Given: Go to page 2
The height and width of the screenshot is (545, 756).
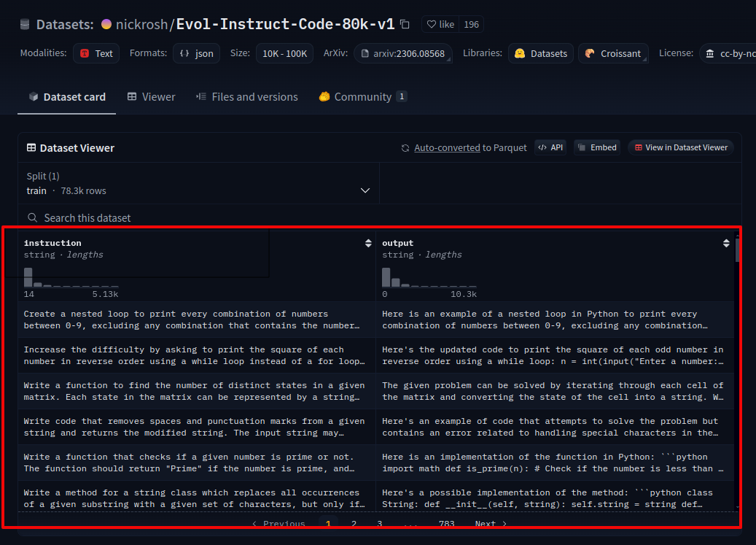Looking at the screenshot, I should click(x=354, y=524).
